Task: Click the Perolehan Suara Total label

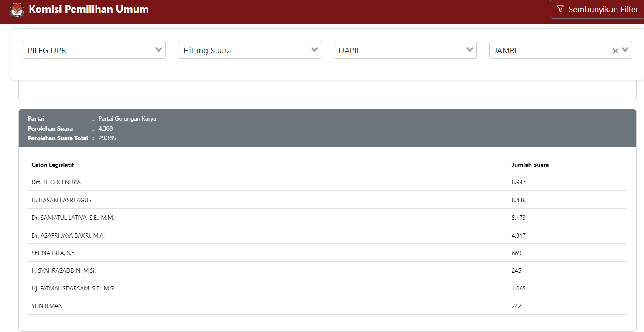Action: coord(58,138)
